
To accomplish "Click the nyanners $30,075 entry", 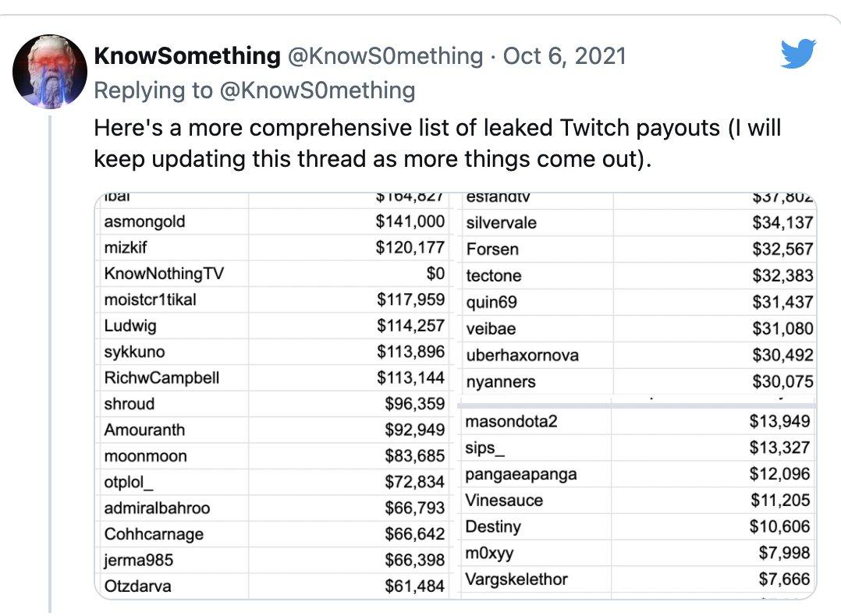I will point(639,382).
